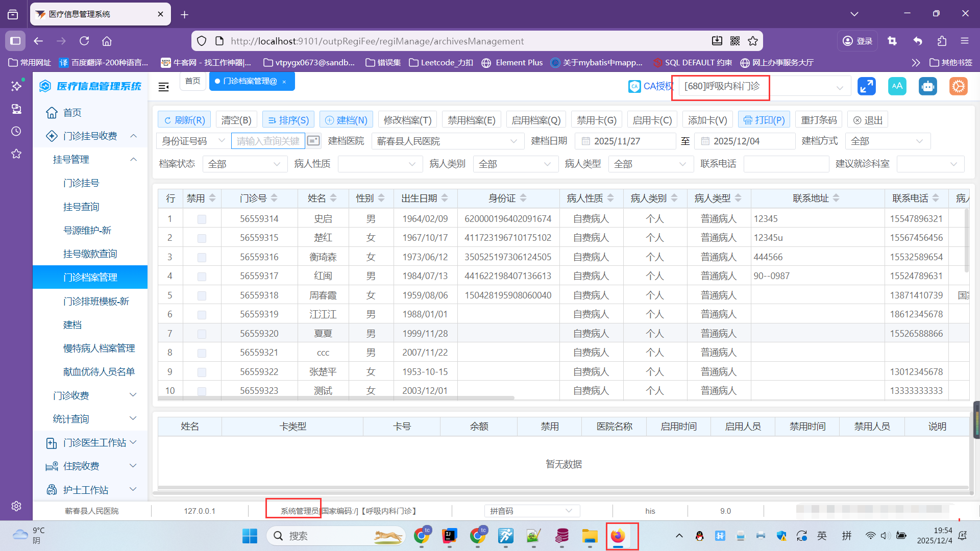Viewport: 980px width, 551px height.
Task: Tick the 禁用 checkbox for 史启
Action: coord(202,219)
